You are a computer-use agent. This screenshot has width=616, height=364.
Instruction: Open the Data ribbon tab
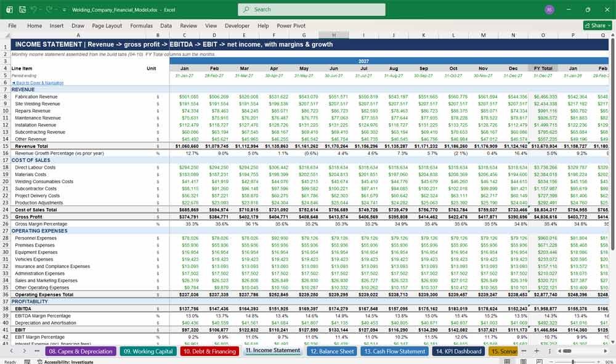(x=166, y=25)
